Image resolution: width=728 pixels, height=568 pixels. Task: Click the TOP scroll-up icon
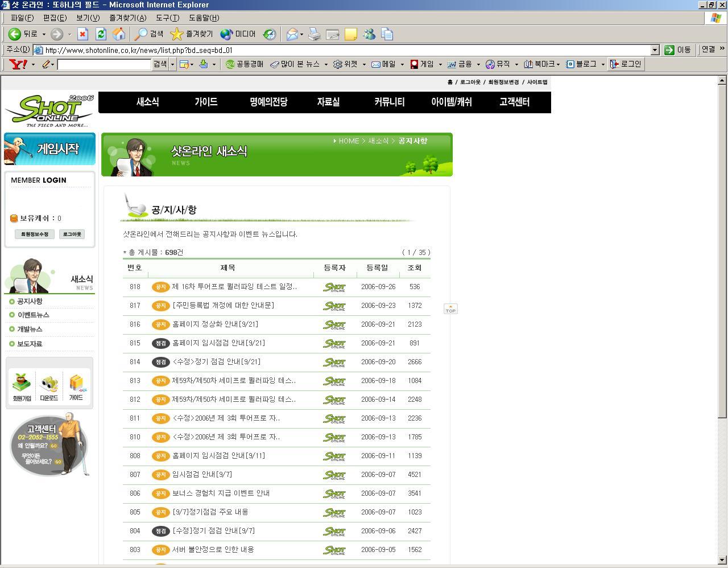[x=450, y=308]
